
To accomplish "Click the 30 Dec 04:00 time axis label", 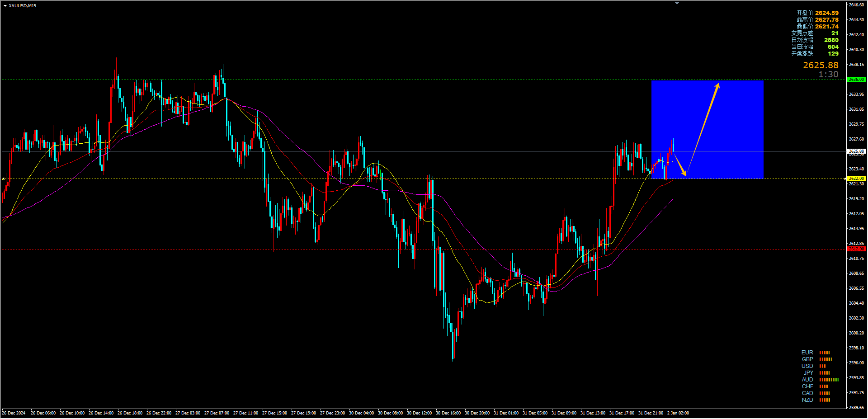I will pos(361,413).
